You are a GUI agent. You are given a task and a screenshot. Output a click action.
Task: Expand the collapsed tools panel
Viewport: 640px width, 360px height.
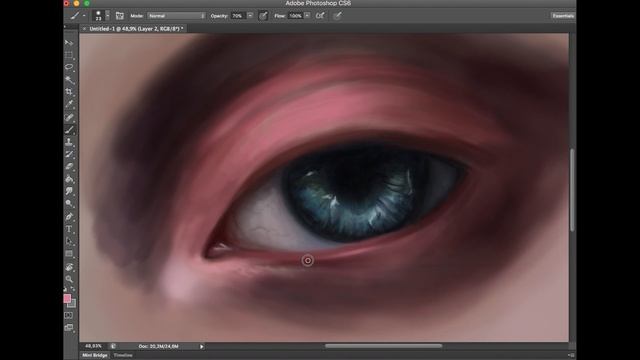[x=65, y=27]
